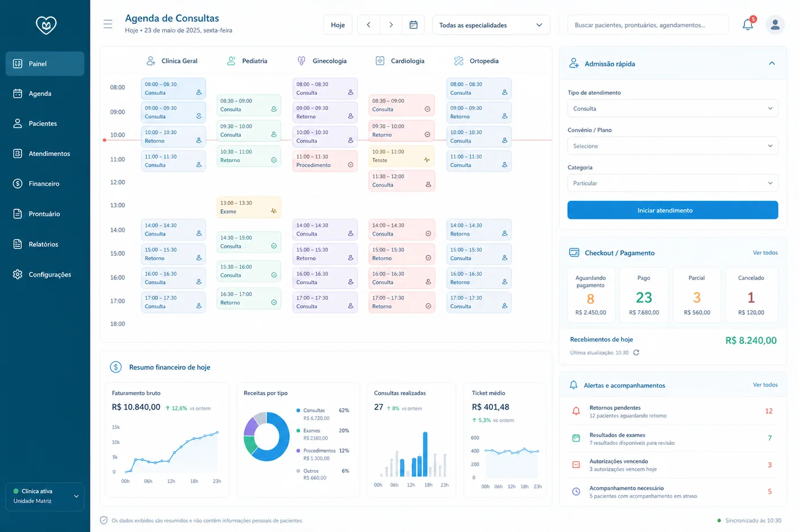Click the Autorizações vencendo alert icon

click(576, 465)
